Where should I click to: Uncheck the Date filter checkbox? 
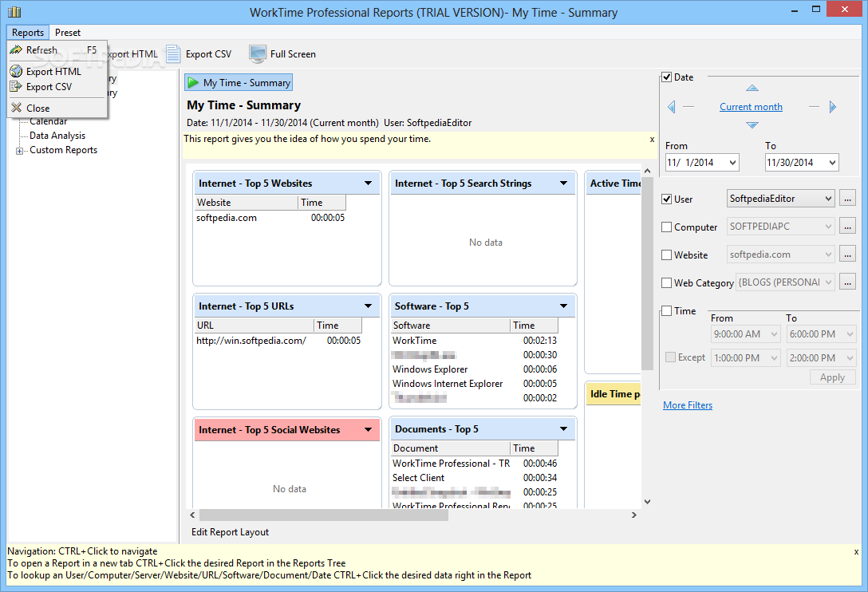666,77
